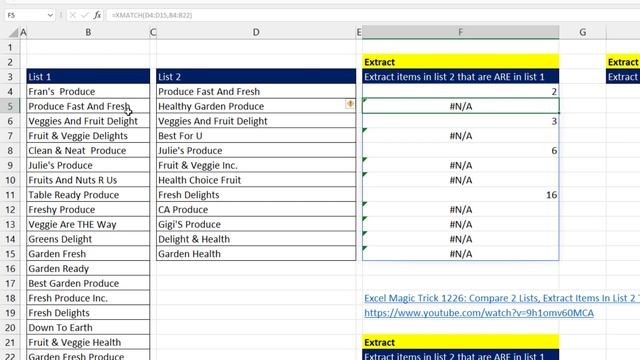The height and width of the screenshot is (360, 640).
Task: Select column G header
Action: tap(582, 32)
